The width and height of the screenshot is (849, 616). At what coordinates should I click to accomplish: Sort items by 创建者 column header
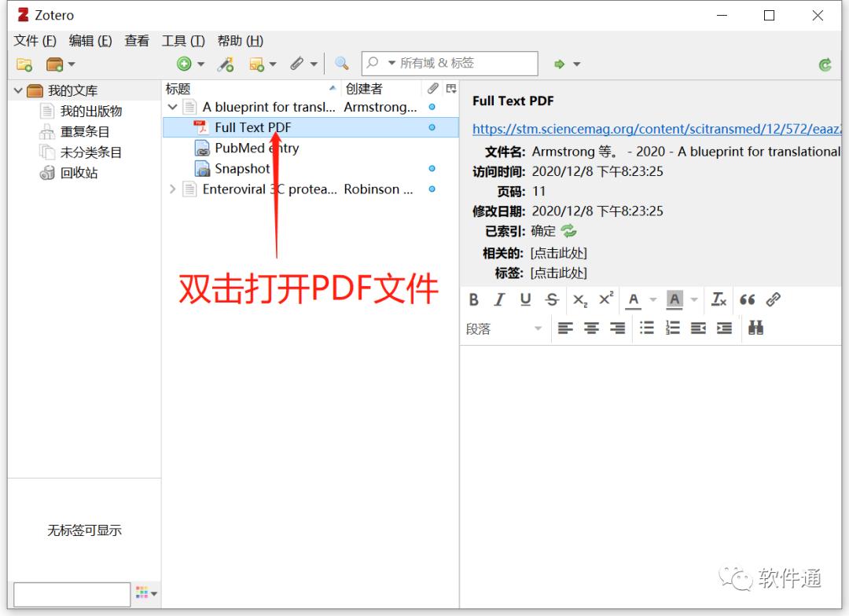381,89
